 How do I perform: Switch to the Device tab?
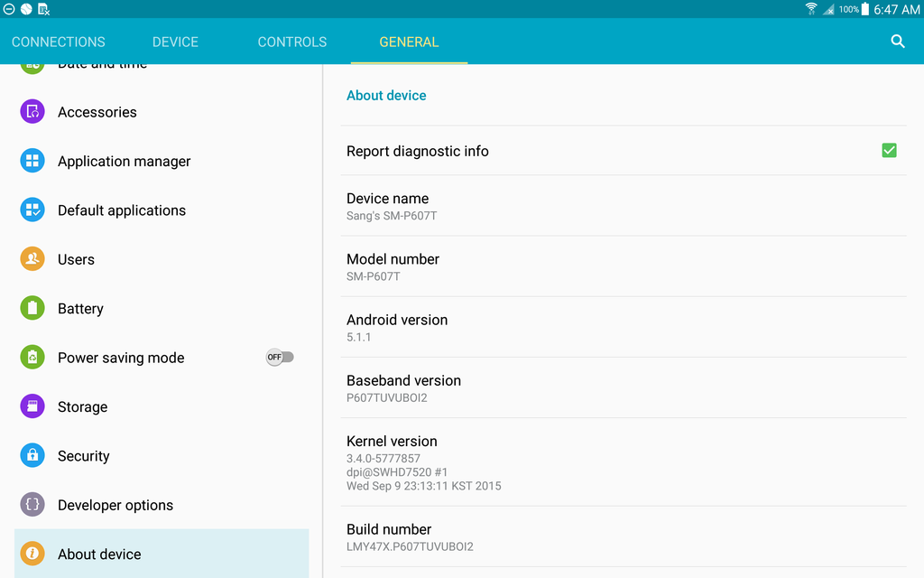pos(175,42)
